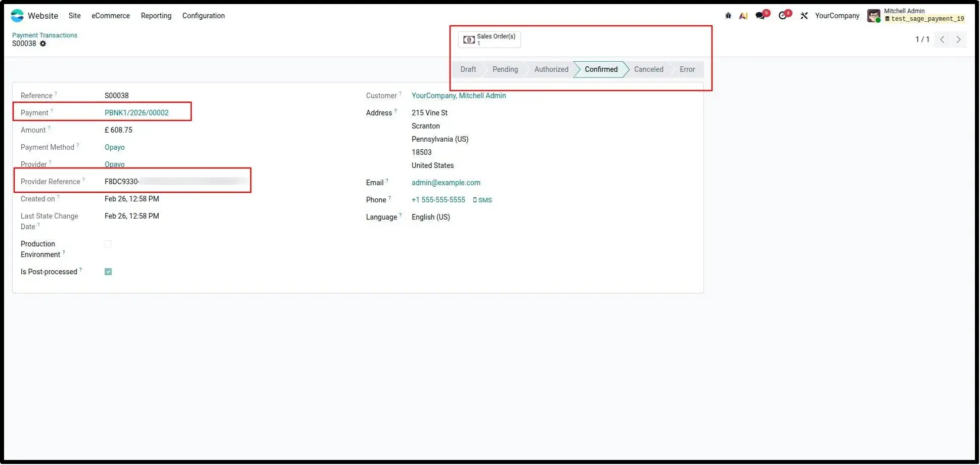Select the Pending status stage
980x465 pixels.
point(505,69)
